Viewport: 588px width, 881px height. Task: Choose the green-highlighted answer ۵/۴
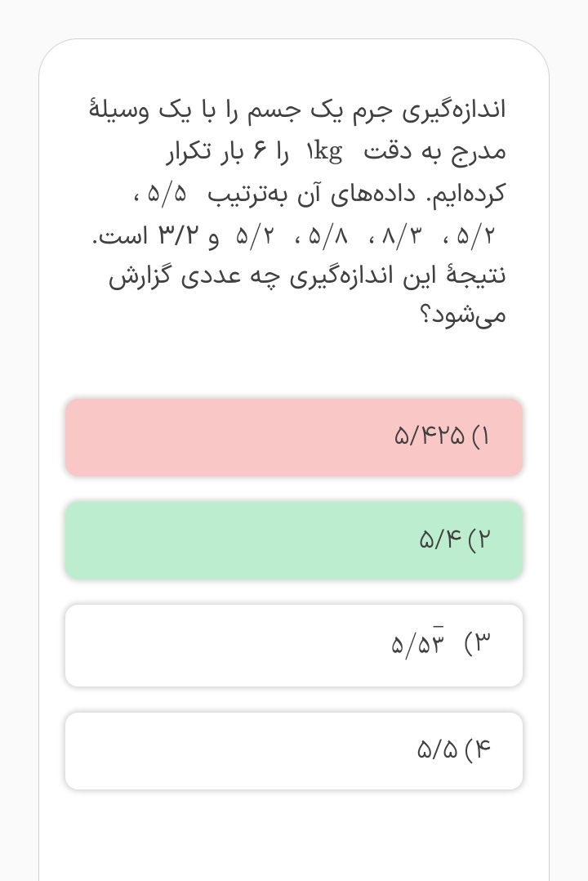[x=294, y=540]
